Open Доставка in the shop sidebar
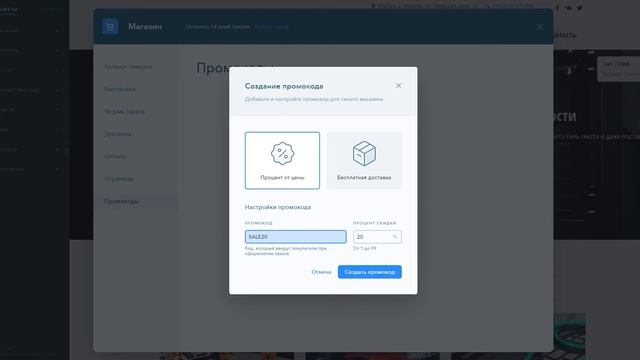 118,134
